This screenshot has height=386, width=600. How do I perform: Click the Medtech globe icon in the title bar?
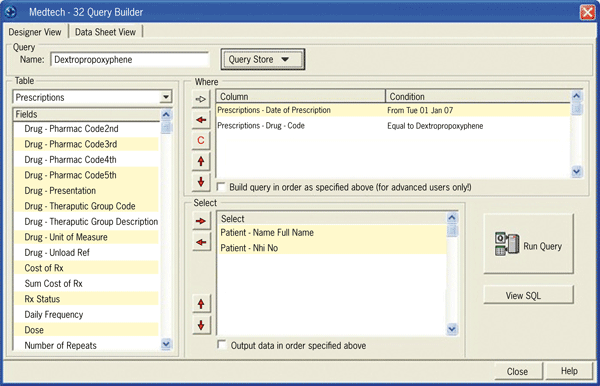(11, 12)
